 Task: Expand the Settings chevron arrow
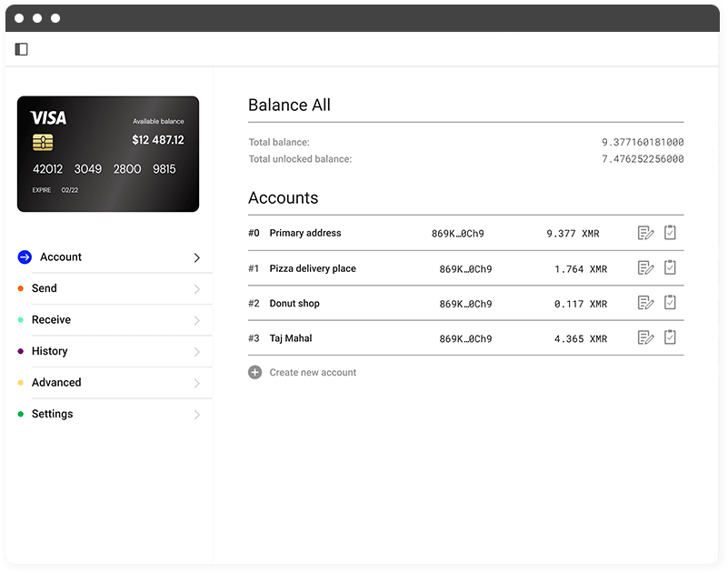[197, 415]
